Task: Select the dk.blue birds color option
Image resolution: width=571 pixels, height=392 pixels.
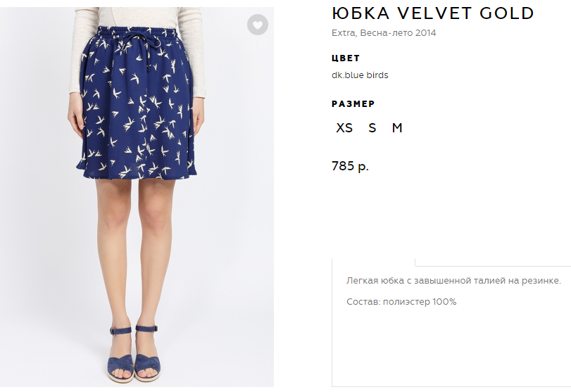Action: (360, 75)
